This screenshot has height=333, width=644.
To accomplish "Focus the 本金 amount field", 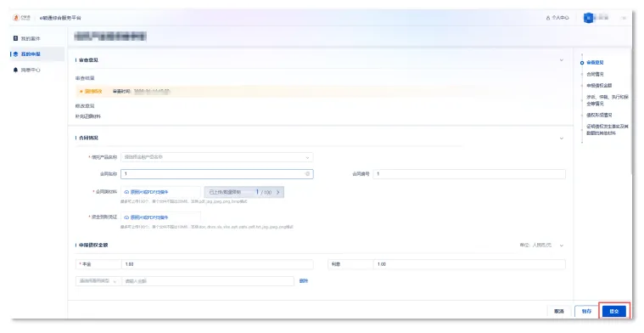I will [x=217, y=264].
